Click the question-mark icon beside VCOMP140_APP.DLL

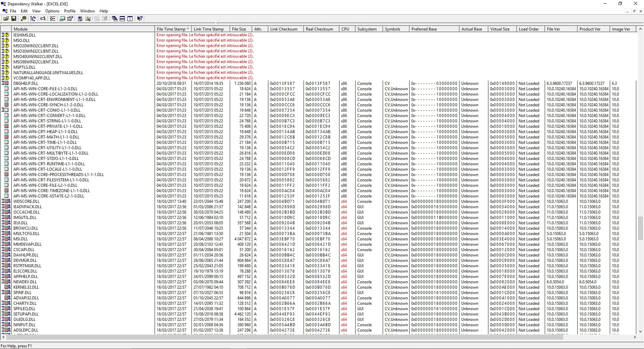(x=5, y=78)
